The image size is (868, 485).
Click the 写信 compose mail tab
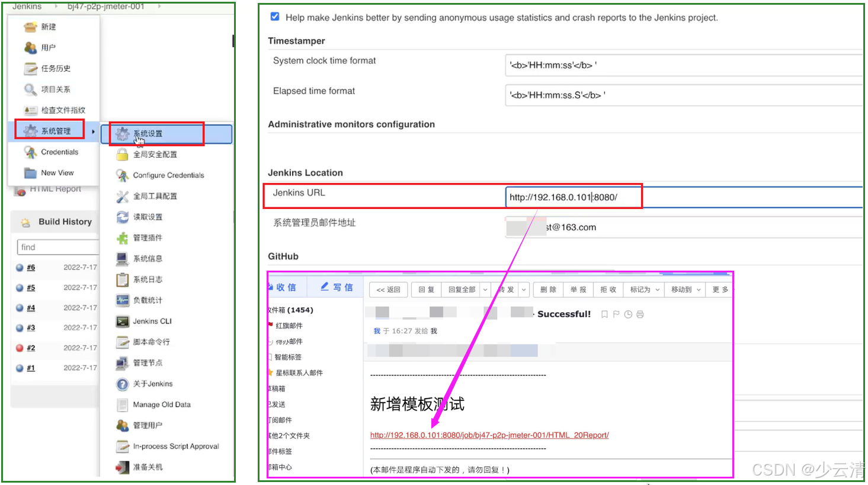[x=337, y=287]
